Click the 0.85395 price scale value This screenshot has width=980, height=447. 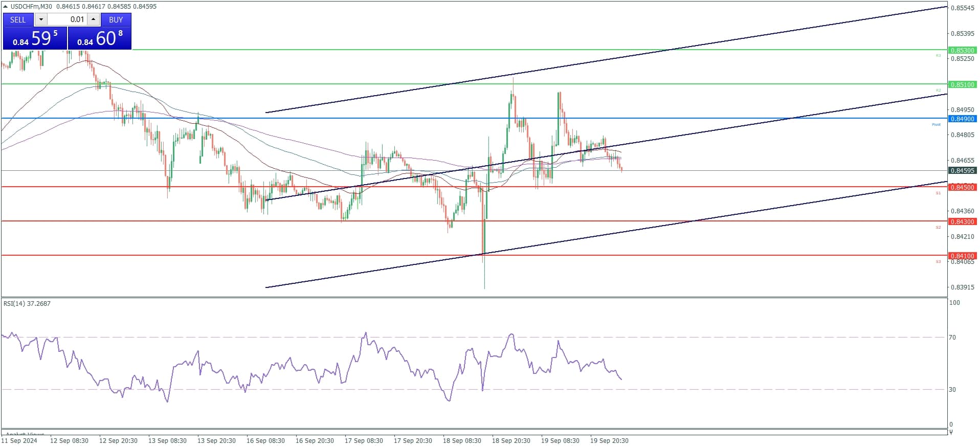click(962, 33)
